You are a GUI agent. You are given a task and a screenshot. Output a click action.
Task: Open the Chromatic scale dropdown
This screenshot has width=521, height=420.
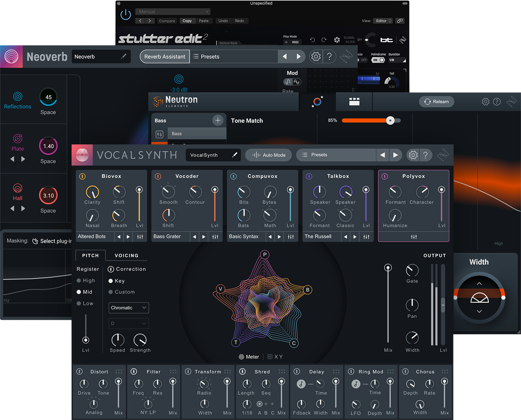coord(129,308)
